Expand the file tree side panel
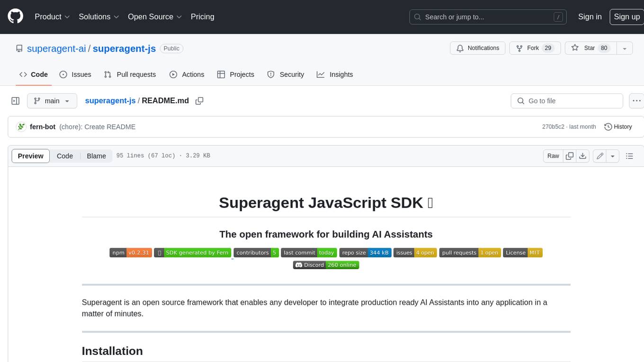 tap(16, 101)
